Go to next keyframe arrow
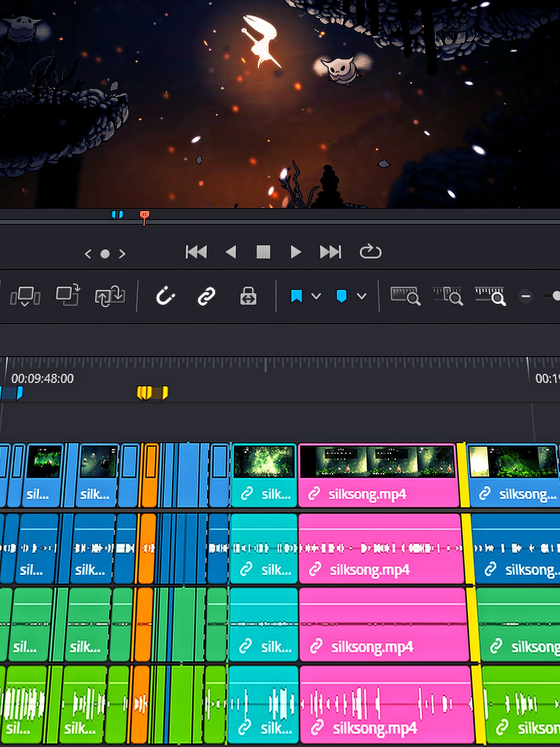The height and width of the screenshot is (747, 560). (x=122, y=254)
